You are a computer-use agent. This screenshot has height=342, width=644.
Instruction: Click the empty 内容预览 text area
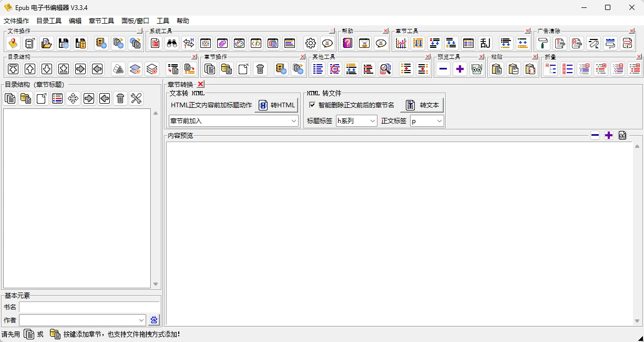click(400, 234)
